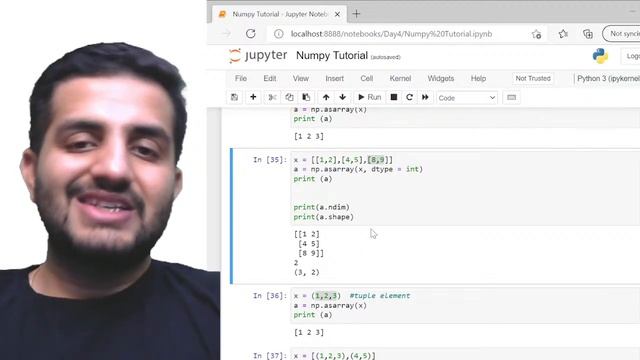This screenshot has height=360, width=640.
Task: Add this page to favorites star icon
Action: coord(536,34)
